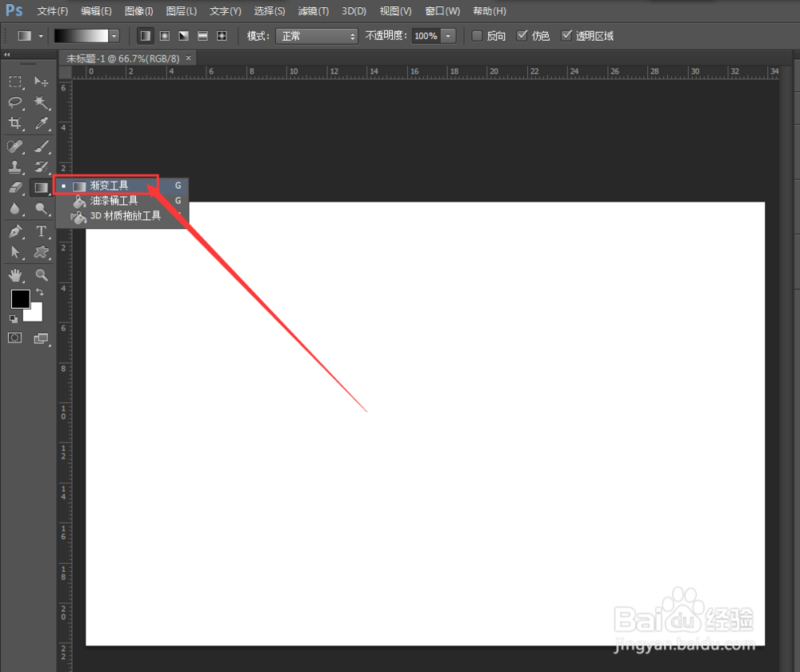Open the 不透明度 slider dropdown arrow

[448, 36]
